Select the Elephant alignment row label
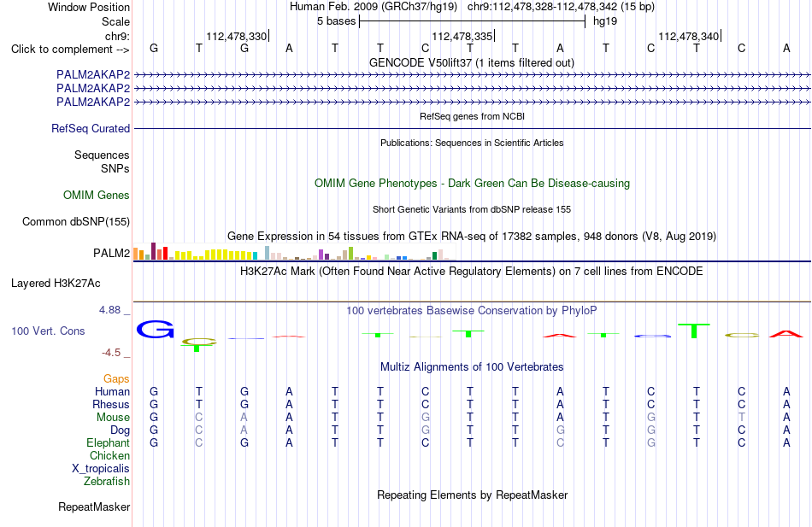 [109, 442]
